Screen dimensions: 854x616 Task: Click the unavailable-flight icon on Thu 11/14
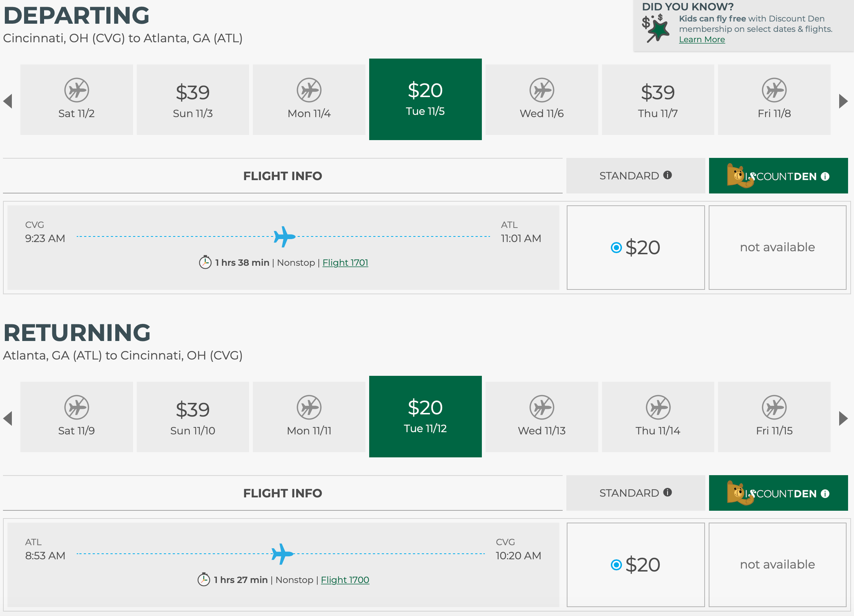658,407
